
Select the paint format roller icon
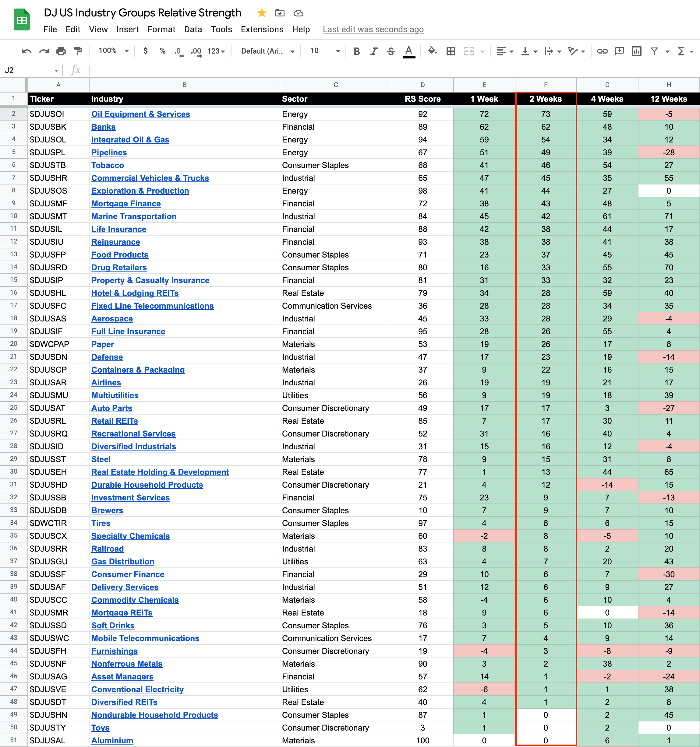[78, 51]
